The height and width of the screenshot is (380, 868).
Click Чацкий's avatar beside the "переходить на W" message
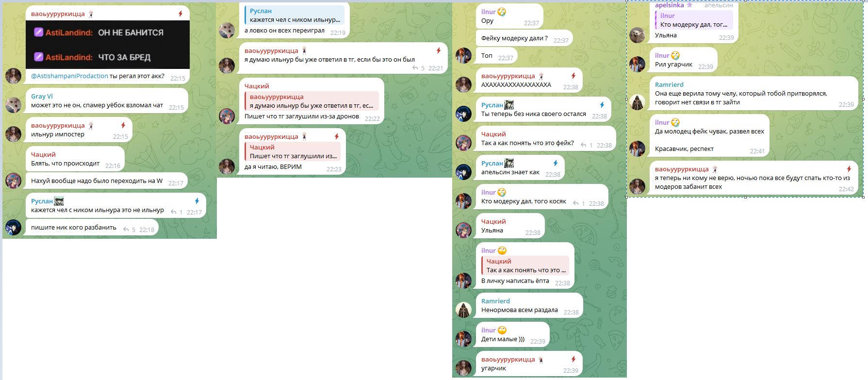pos(13,181)
